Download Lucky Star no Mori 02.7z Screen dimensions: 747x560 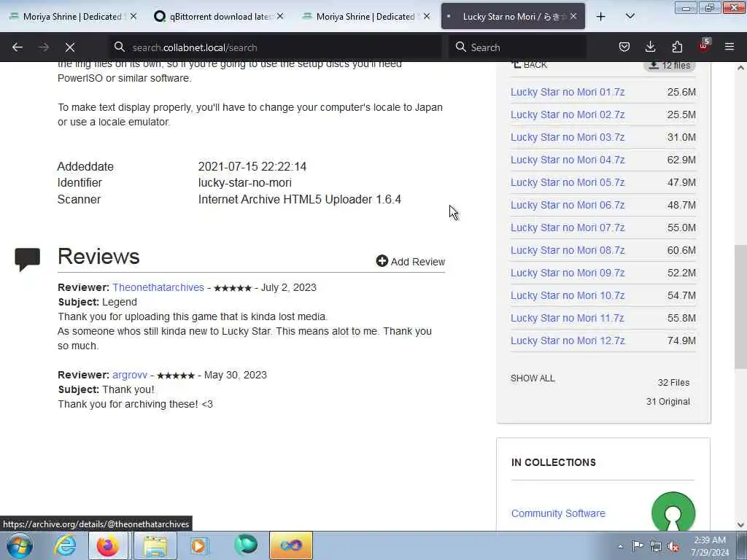[x=568, y=114]
